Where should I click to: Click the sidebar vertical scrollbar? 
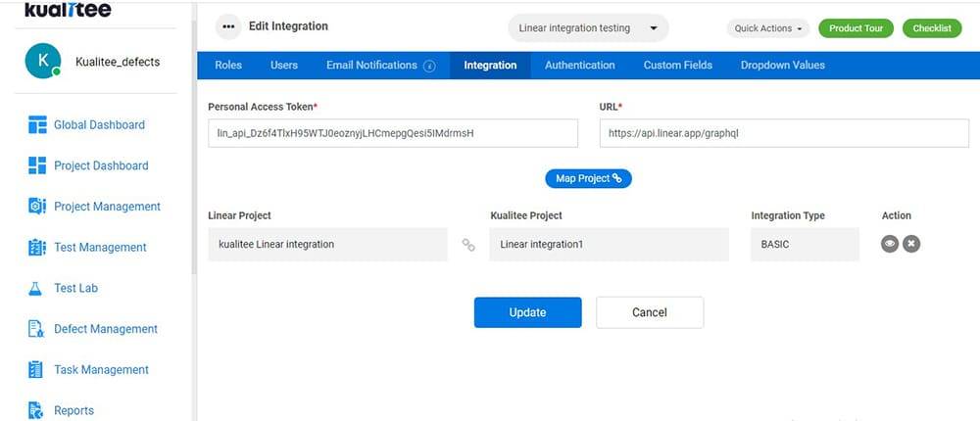click(x=194, y=147)
